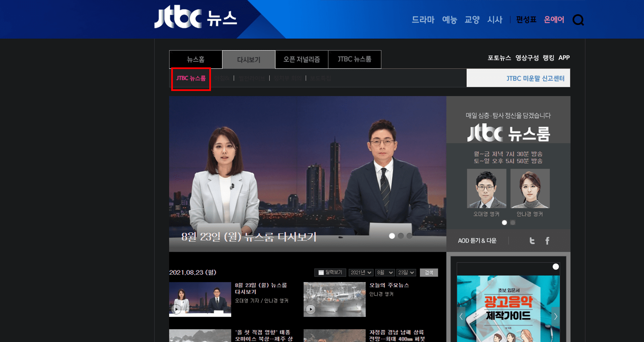Image resolution: width=644 pixels, height=342 pixels.
Task: Switch to the JTBC 뉴스룸 top tab
Action: pos(355,59)
